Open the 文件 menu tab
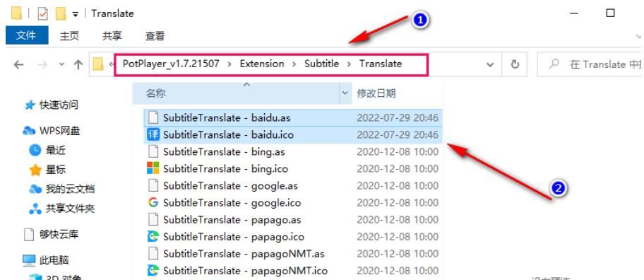 27,35
